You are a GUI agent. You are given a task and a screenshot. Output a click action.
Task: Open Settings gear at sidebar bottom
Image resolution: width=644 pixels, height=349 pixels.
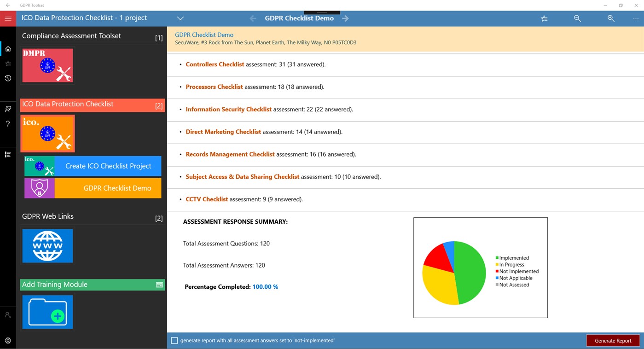pyautogui.click(x=7, y=340)
